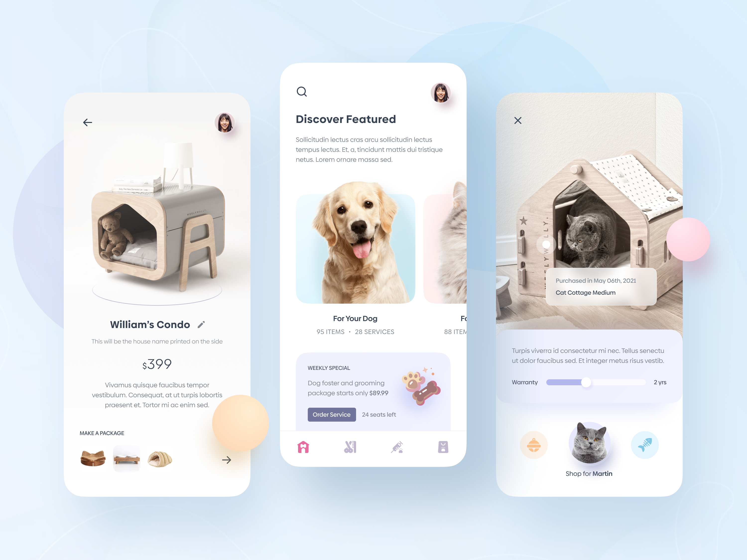Click Order Service button for dog grooming package
Image resolution: width=747 pixels, height=560 pixels.
tap(331, 414)
